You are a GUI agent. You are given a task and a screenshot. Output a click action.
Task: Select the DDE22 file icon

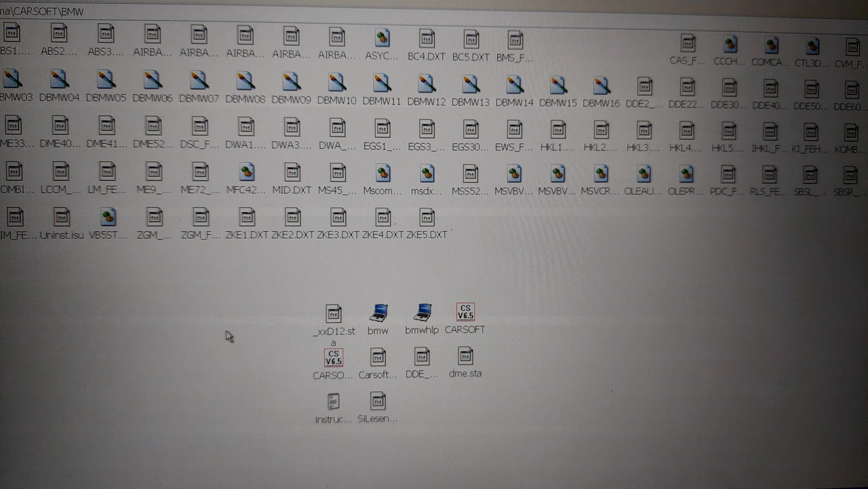[688, 87]
